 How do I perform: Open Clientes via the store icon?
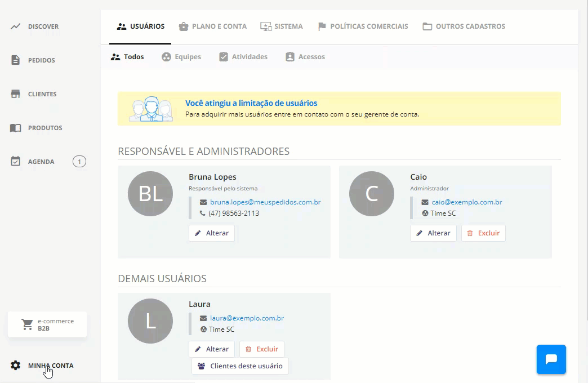[x=15, y=94]
